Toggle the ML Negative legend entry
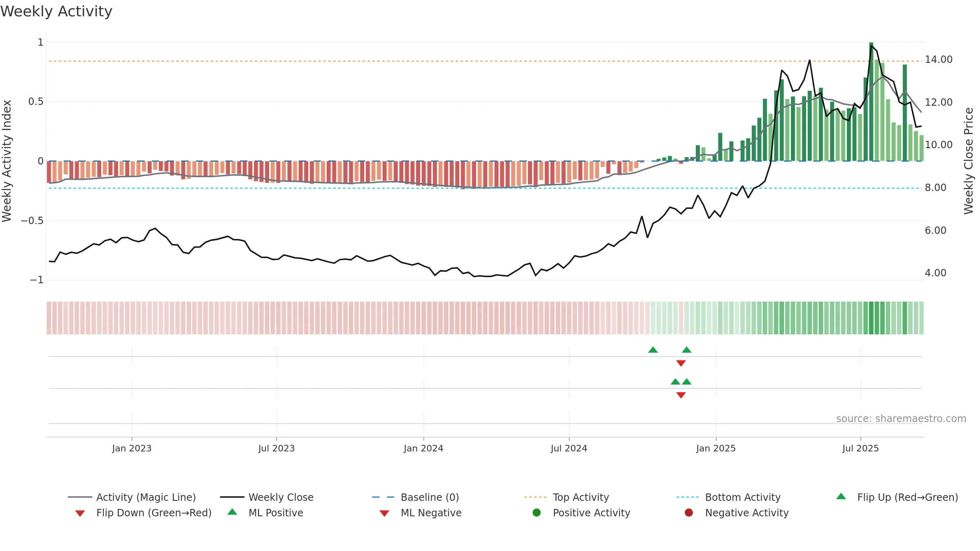Image resolution: width=980 pixels, height=551 pixels. (421, 513)
